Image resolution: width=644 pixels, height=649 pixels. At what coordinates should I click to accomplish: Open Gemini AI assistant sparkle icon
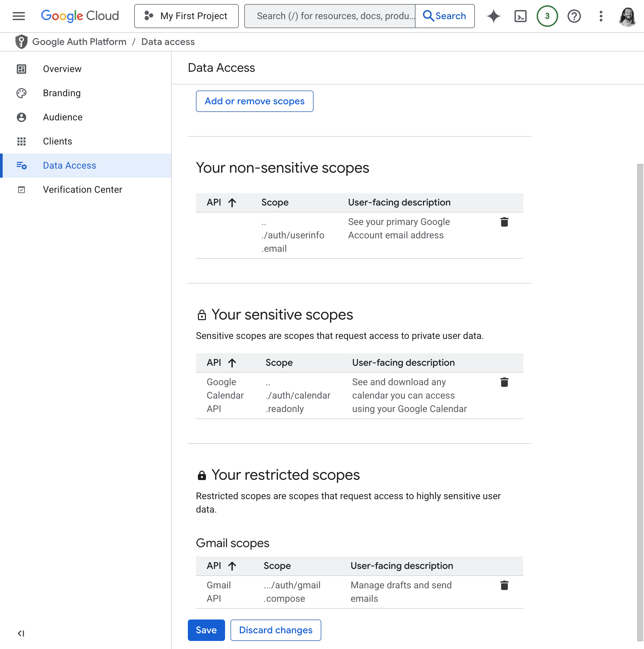point(493,16)
